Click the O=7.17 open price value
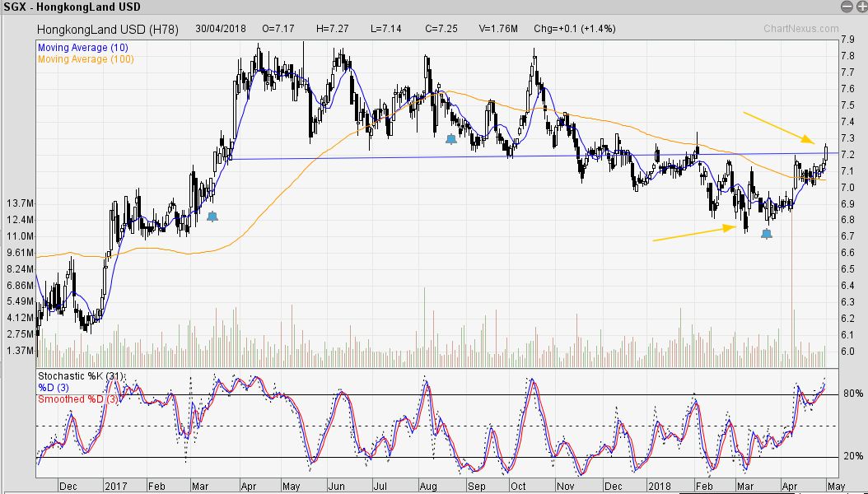 click(278, 29)
